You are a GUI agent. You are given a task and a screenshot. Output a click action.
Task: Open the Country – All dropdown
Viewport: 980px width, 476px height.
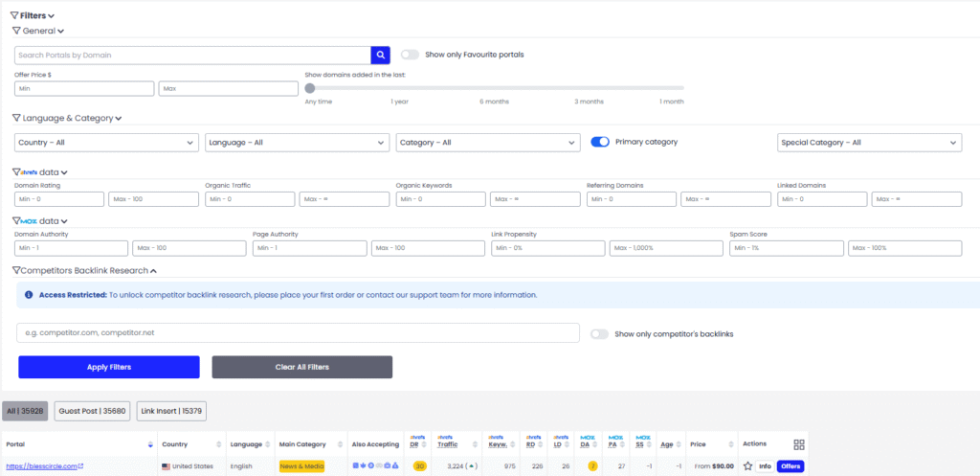(106, 143)
